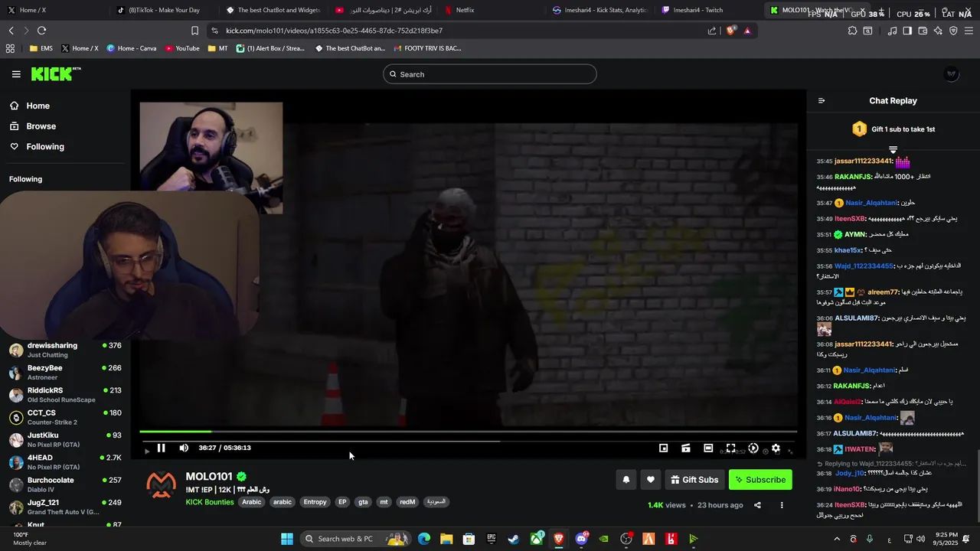The image size is (980, 551).
Task: Open Brave Leo AI icon
Action: point(938,31)
